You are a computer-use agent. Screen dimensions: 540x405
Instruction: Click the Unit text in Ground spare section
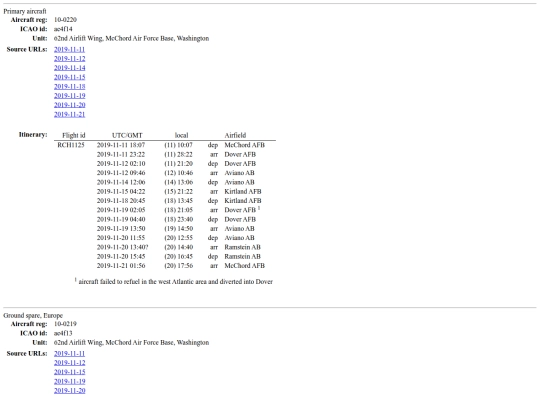pos(131,343)
